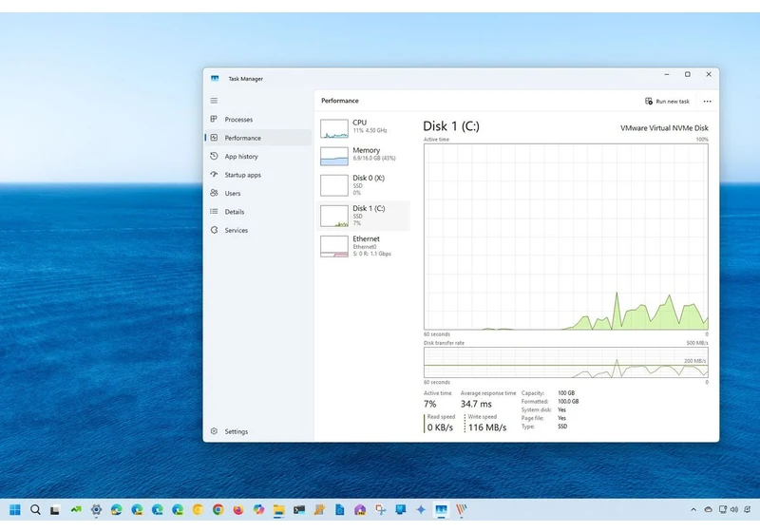760x532 pixels.
Task: Toggle the hamburger navigation menu in Task Manager
Action: tap(214, 101)
